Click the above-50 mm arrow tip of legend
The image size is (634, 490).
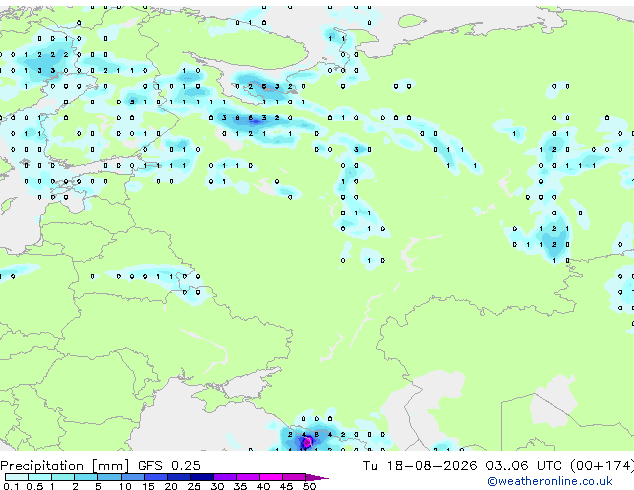click(317, 477)
